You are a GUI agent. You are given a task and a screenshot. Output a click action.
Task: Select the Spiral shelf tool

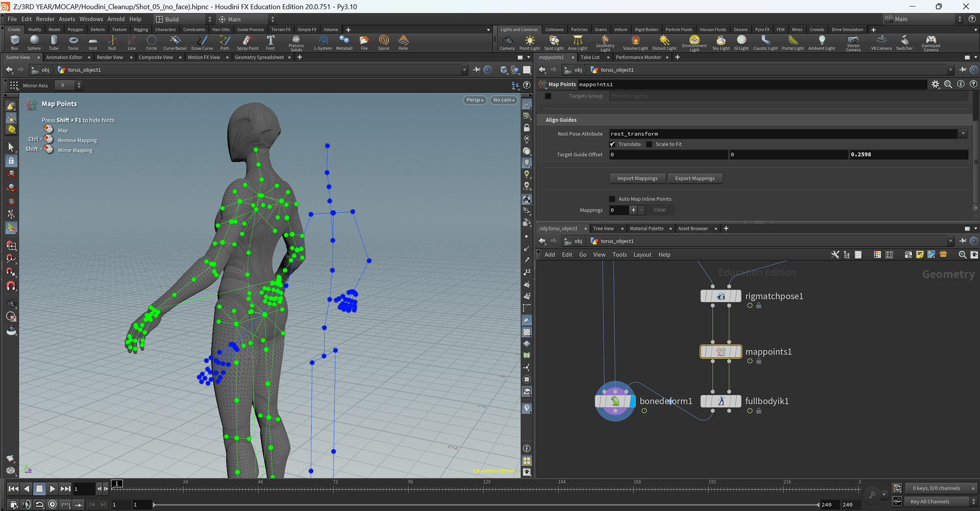pyautogui.click(x=384, y=42)
